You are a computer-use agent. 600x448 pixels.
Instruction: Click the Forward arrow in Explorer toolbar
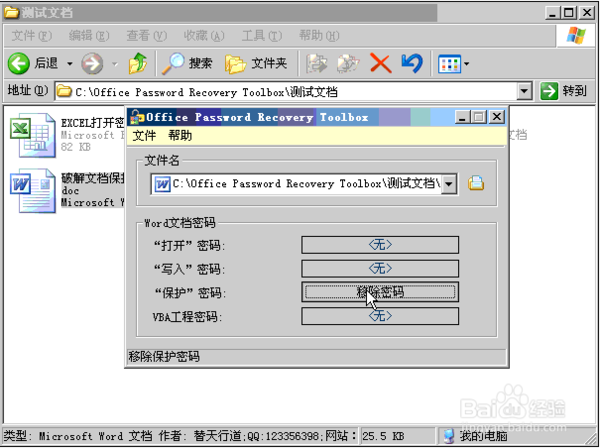tap(92, 63)
